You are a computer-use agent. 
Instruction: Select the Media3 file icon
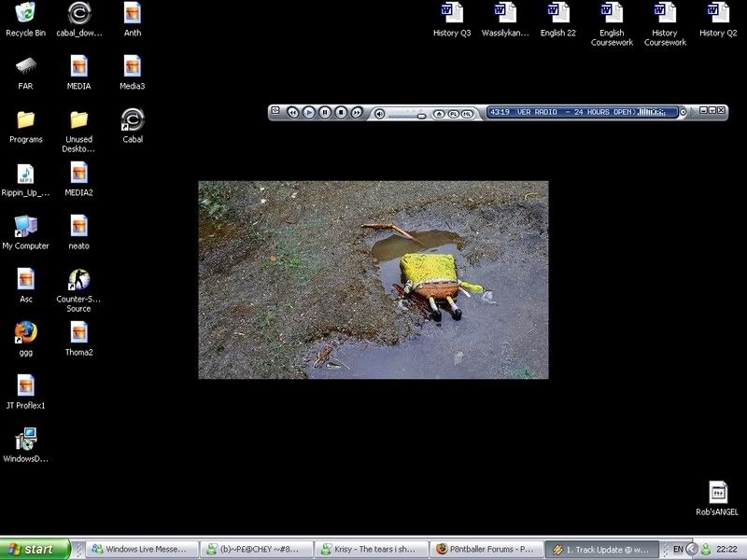[133, 73]
